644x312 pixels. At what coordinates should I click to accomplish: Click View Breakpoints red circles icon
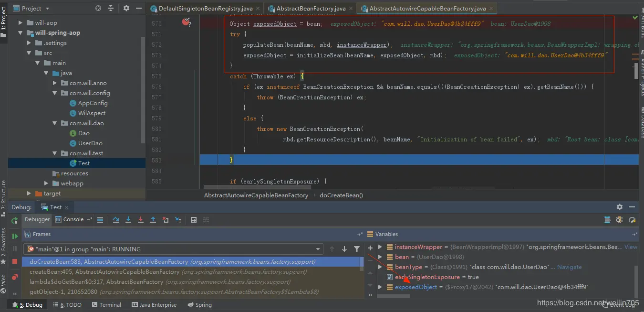click(15, 277)
